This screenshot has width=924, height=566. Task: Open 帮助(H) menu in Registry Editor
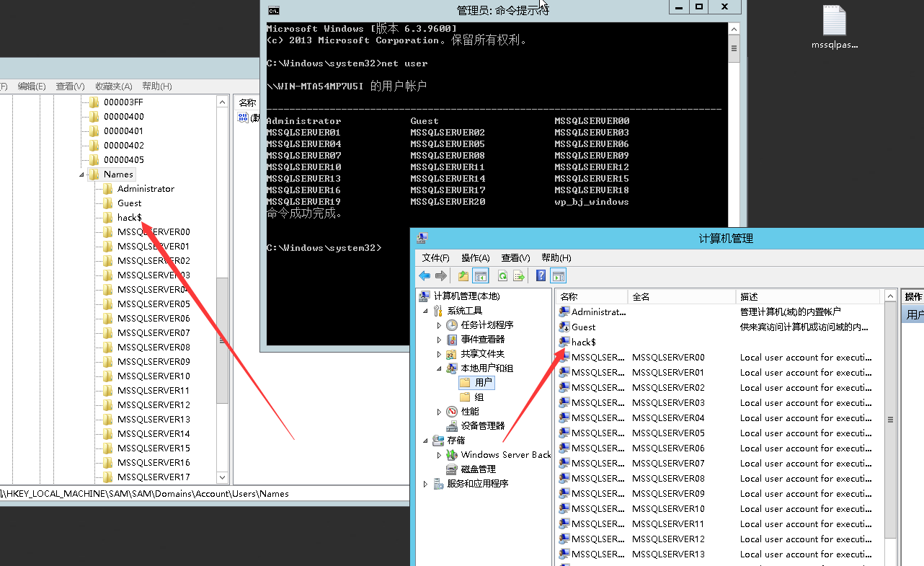point(157,86)
